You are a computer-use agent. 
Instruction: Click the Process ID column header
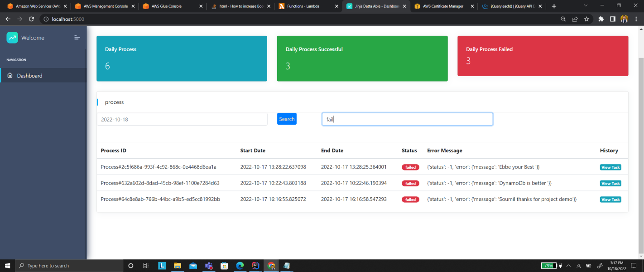[113, 151]
